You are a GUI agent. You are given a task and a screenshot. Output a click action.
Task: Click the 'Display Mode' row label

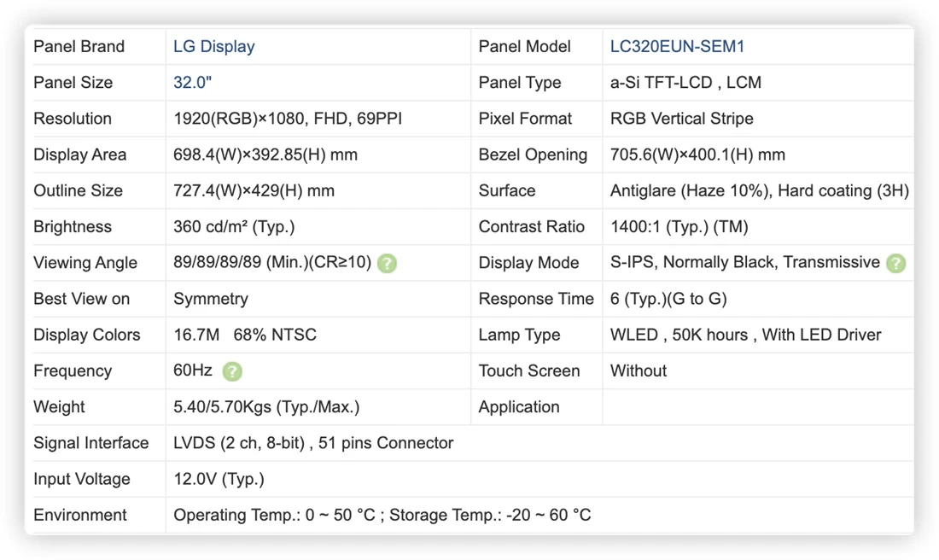[x=528, y=263]
